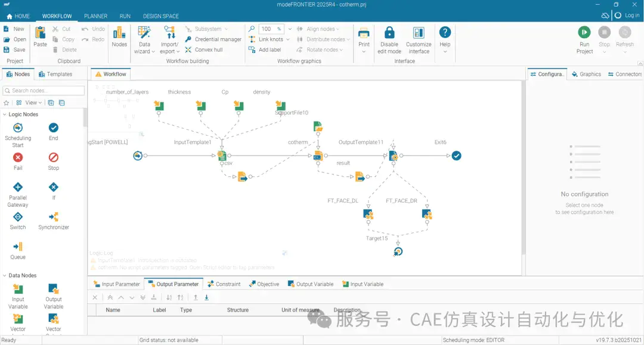The width and height of the screenshot is (644, 345).
Task: Click the thickness input node on canvas
Action: click(200, 106)
